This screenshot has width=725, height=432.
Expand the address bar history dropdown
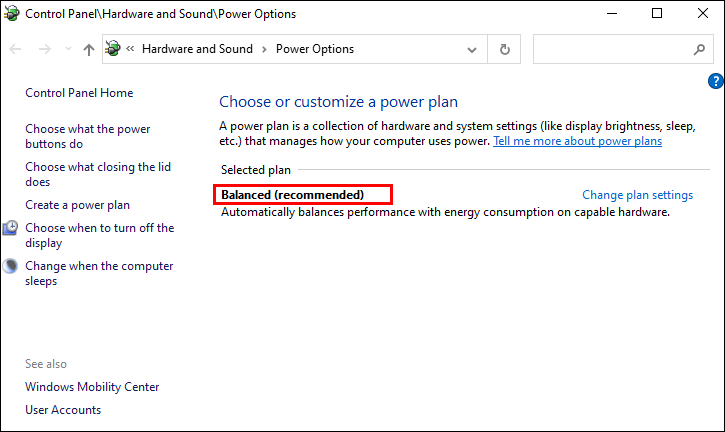[x=472, y=49]
